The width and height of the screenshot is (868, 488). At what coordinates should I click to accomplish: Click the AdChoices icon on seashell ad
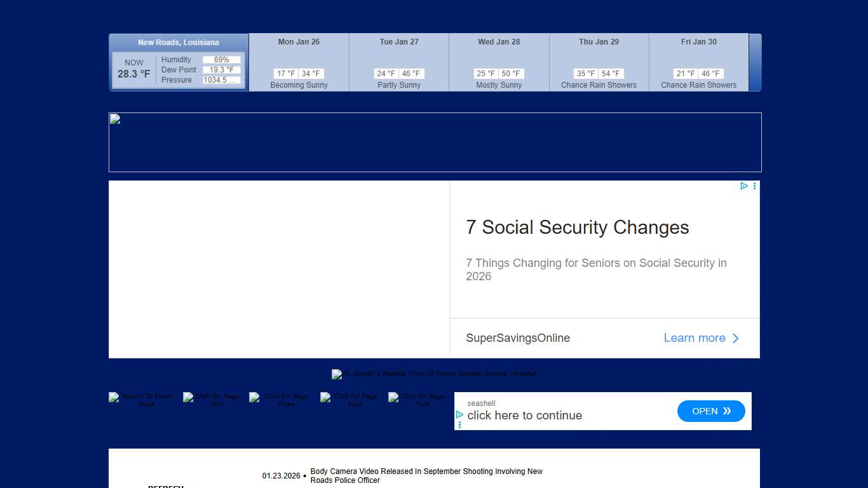pyautogui.click(x=459, y=414)
